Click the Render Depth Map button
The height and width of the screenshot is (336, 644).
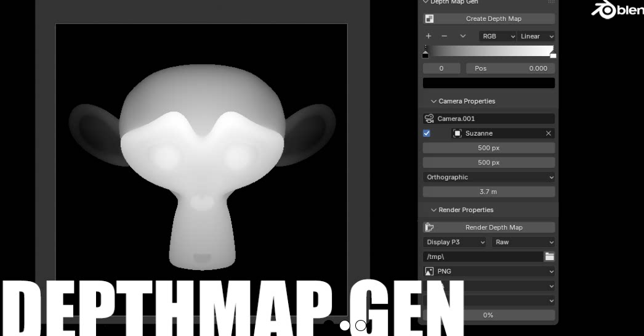point(489,227)
